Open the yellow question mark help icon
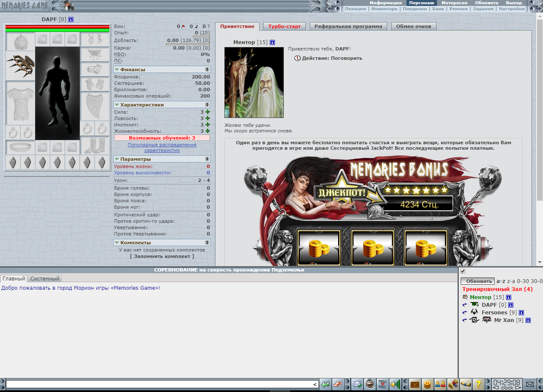 [x=478, y=384]
